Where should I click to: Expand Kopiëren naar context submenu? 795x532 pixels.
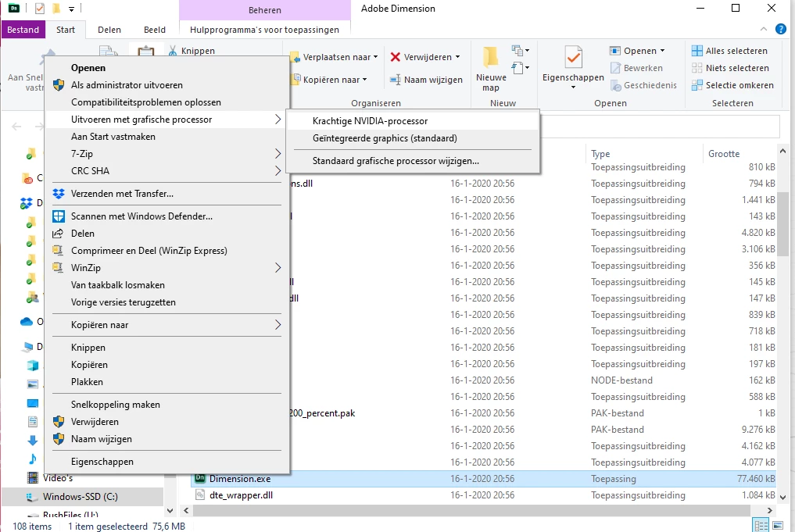[167, 325]
